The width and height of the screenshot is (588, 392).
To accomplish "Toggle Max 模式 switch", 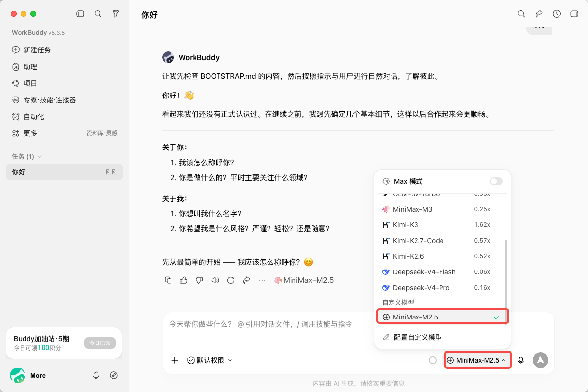I will coord(496,181).
